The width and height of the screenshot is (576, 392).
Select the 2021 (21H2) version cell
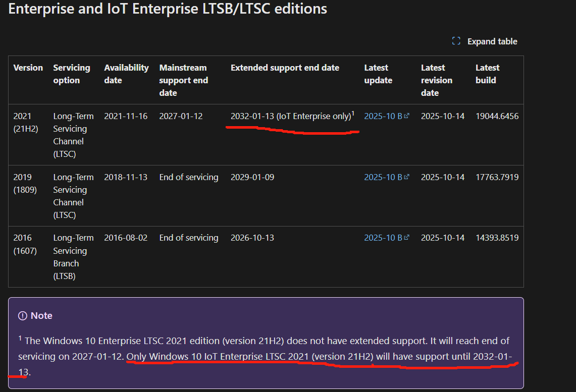click(x=26, y=122)
